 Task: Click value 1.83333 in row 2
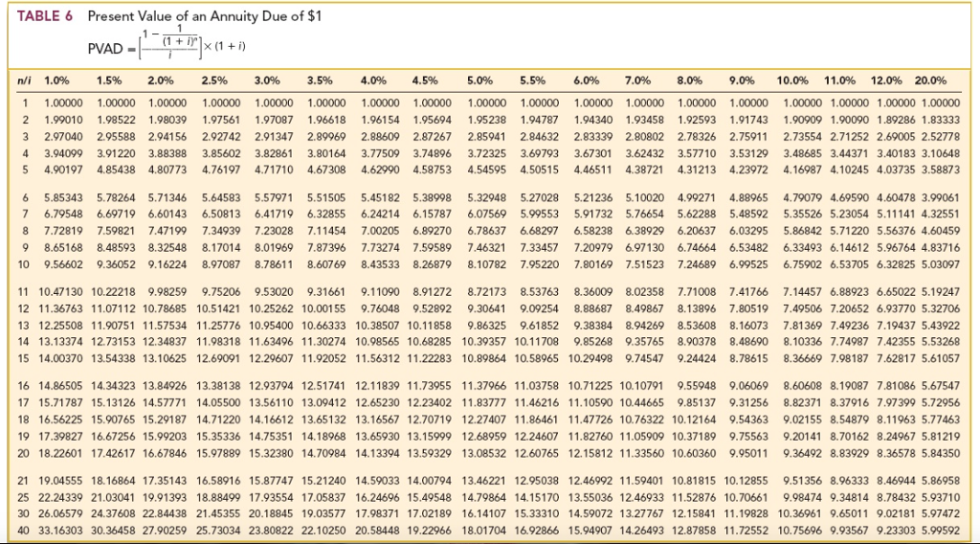(x=942, y=120)
